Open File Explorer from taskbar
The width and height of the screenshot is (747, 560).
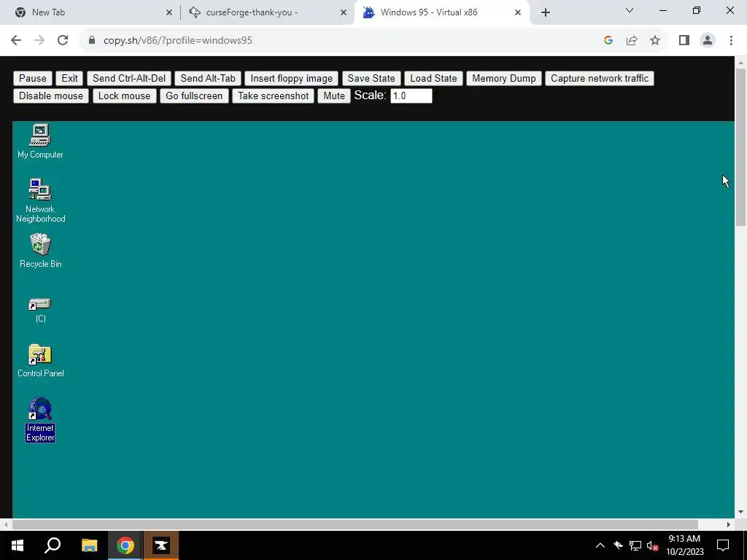[x=89, y=545]
